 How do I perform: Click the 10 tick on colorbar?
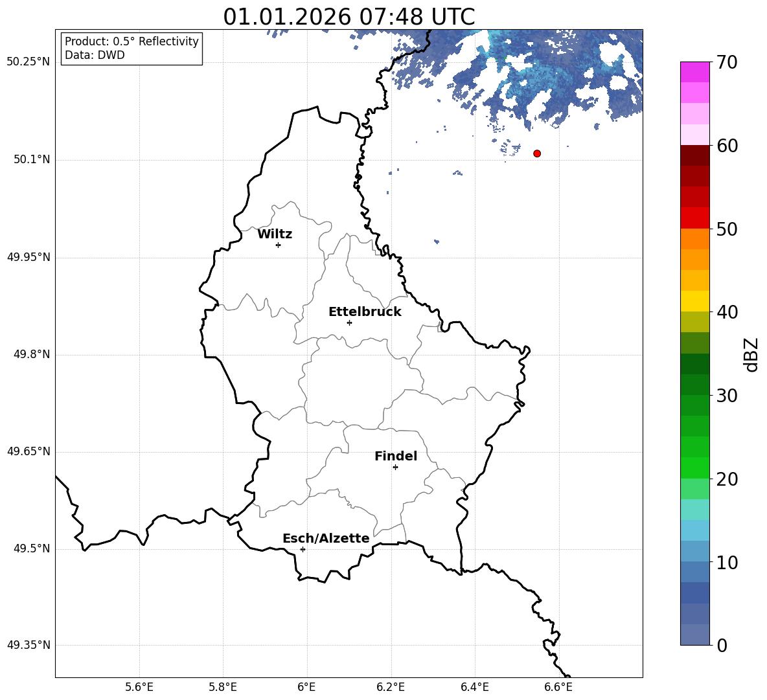click(x=727, y=562)
